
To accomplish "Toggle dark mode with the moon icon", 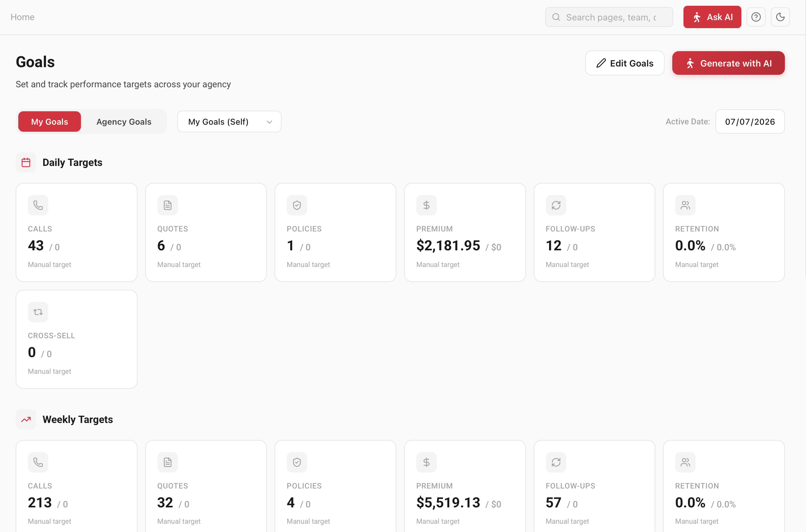I will tap(780, 17).
